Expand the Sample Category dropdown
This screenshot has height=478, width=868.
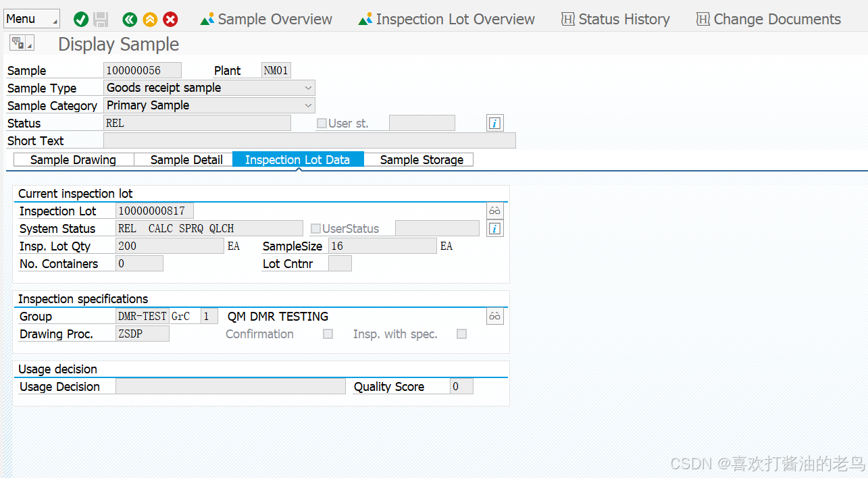[x=309, y=105]
